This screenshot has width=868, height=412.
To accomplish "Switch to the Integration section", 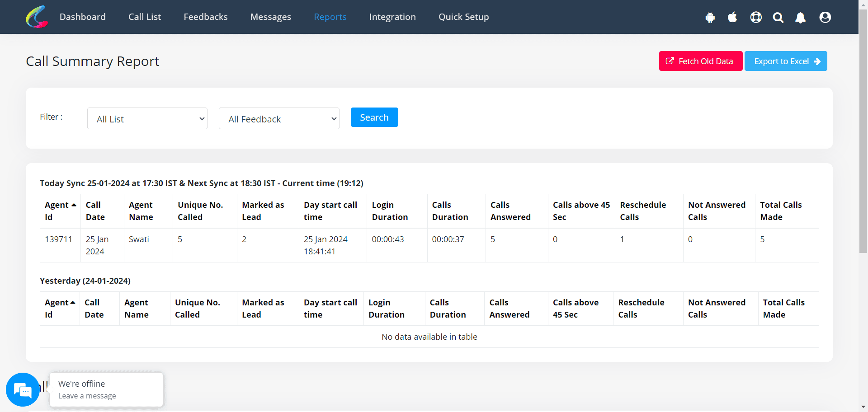I will [392, 17].
